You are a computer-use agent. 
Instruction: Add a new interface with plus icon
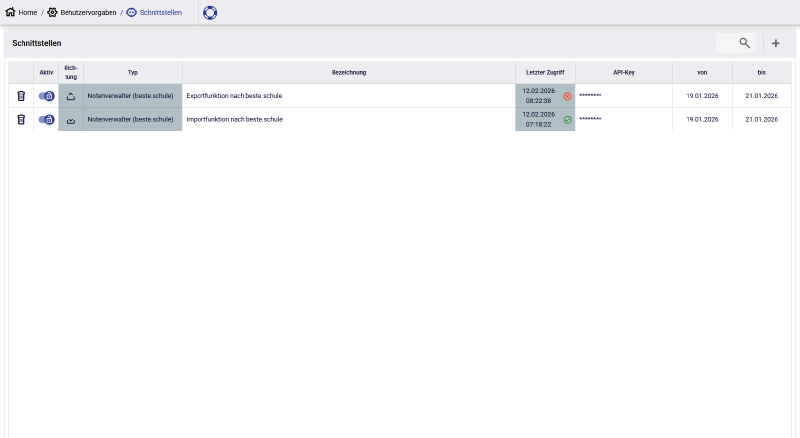click(x=775, y=43)
